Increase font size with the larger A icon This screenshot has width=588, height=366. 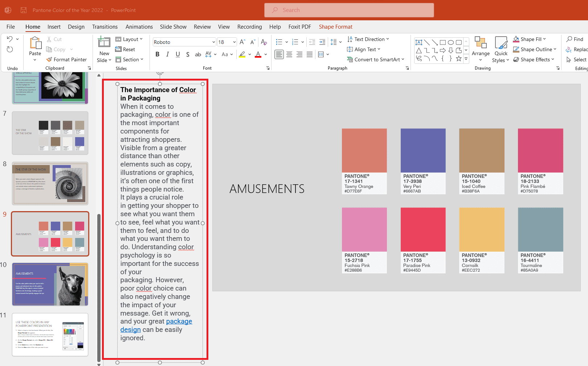[x=242, y=42]
